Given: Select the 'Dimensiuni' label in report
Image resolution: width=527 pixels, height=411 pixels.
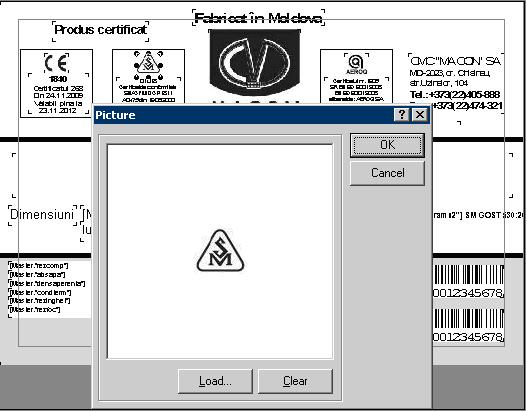Looking at the screenshot, I should pyautogui.click(x=42, y=215).
